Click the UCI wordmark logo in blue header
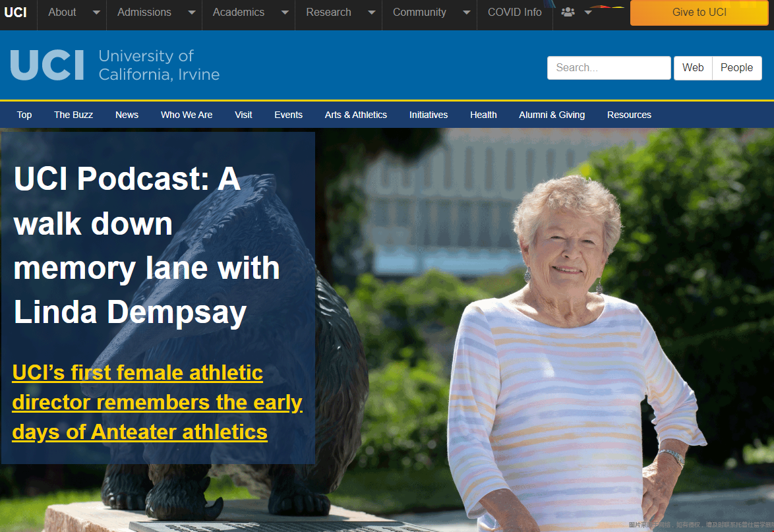The height and width of the screenshot is (532, 774). (47, 65)
